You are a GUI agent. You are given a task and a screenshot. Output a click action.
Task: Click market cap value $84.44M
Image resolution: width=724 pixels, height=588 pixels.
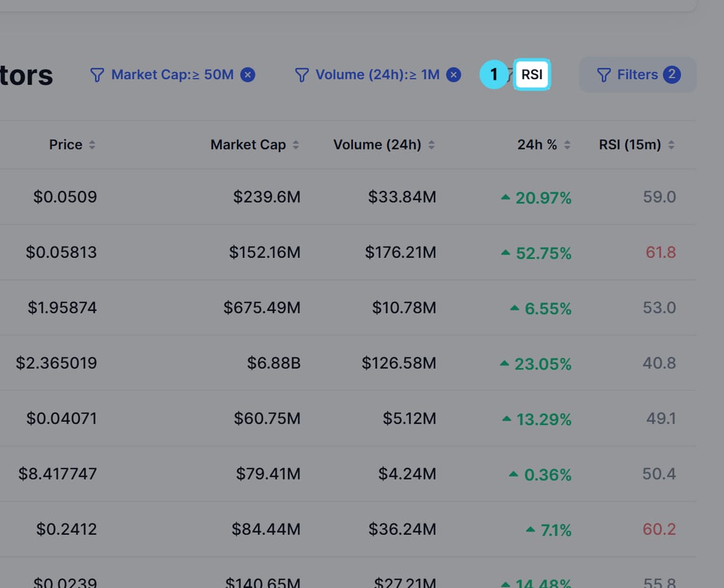click(266, 529)
